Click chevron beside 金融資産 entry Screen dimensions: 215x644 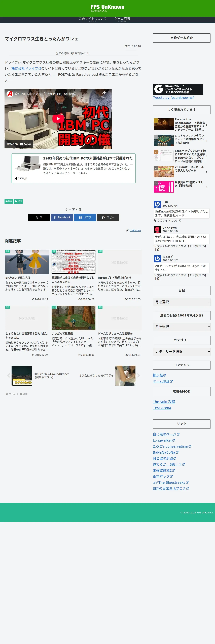point(207,187)
